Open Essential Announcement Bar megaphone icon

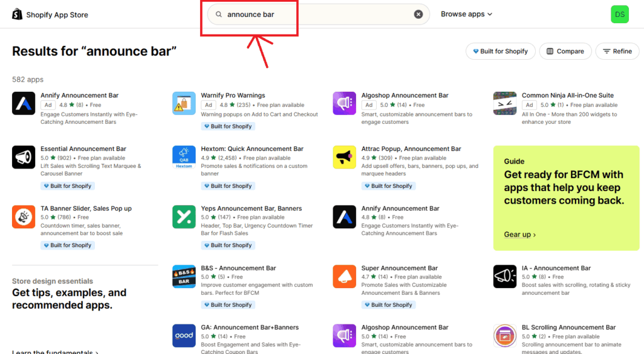tap(23, 157)
